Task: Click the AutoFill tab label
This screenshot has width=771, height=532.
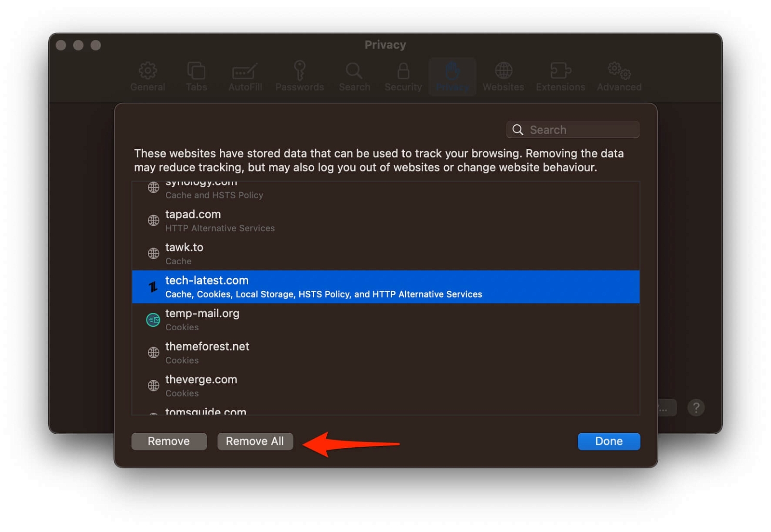Action: pos(245,87)
